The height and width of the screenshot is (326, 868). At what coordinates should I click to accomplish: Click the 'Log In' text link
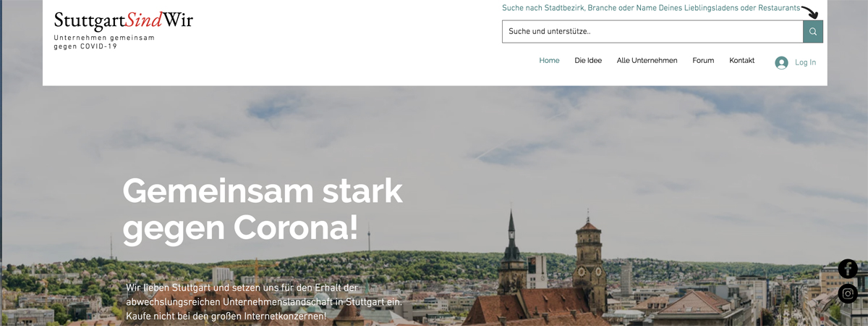pyautogui.click(x=805, y=62)
